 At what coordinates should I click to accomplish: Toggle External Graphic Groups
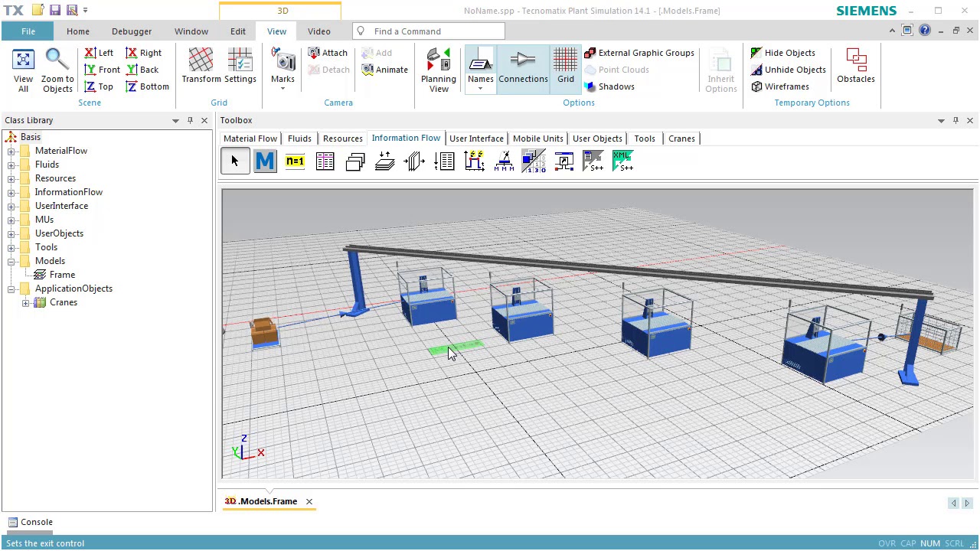tap(639, 53)
